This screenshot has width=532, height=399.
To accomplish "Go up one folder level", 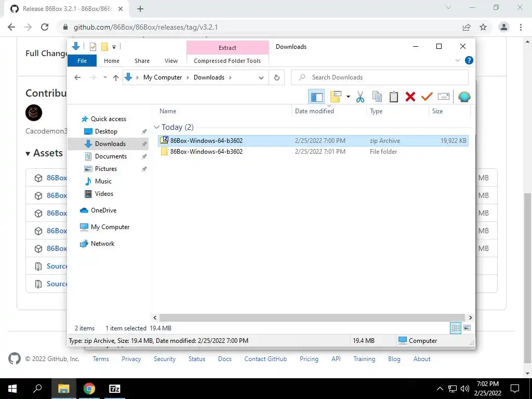I will click(116, 78).
